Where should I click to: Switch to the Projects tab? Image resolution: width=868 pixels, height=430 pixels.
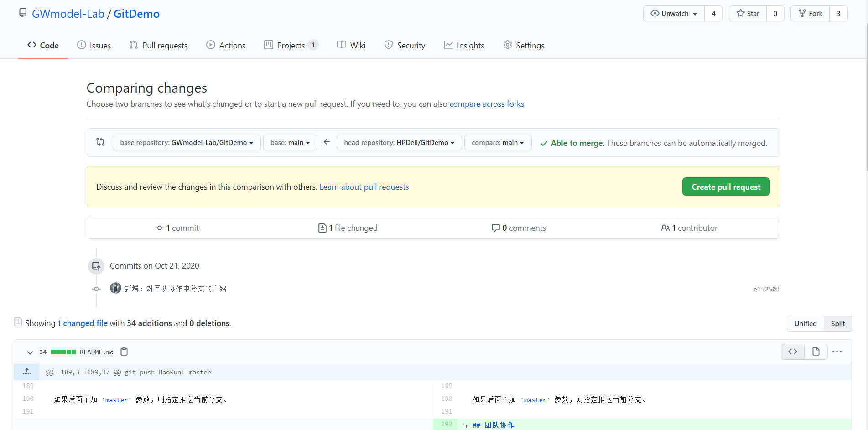(291, 45)
